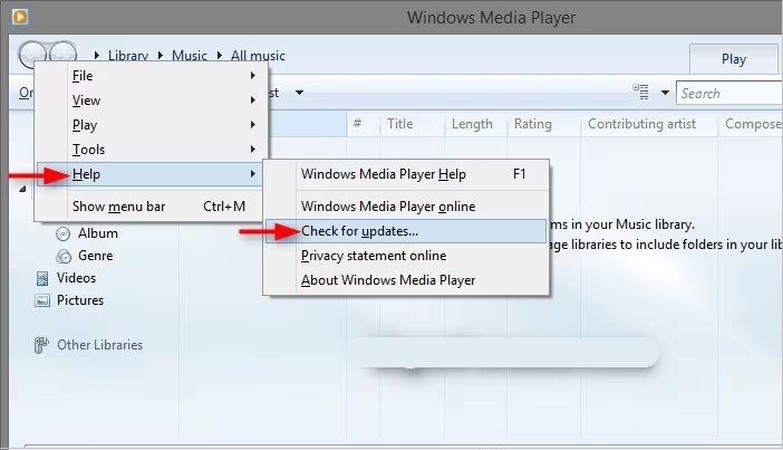This screenshot has width=783, height=450.
Task: Select Album in the navigation tree
Action: [98, 233]
